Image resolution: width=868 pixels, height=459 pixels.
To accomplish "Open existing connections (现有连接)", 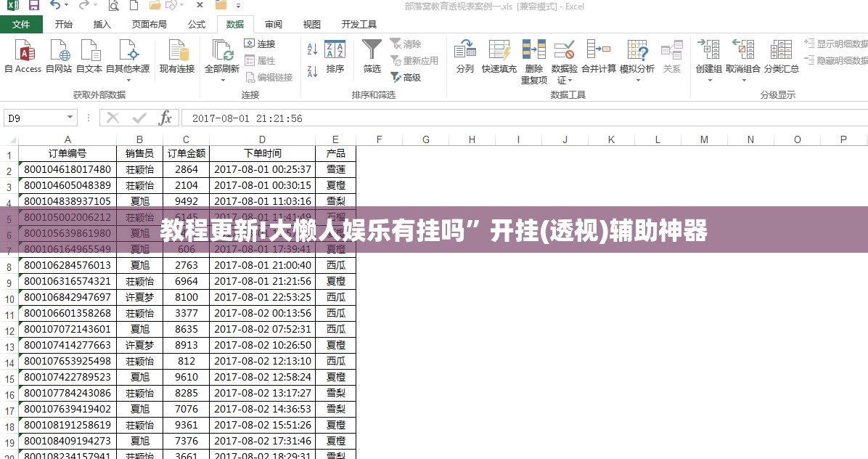I will click(177, 56).
